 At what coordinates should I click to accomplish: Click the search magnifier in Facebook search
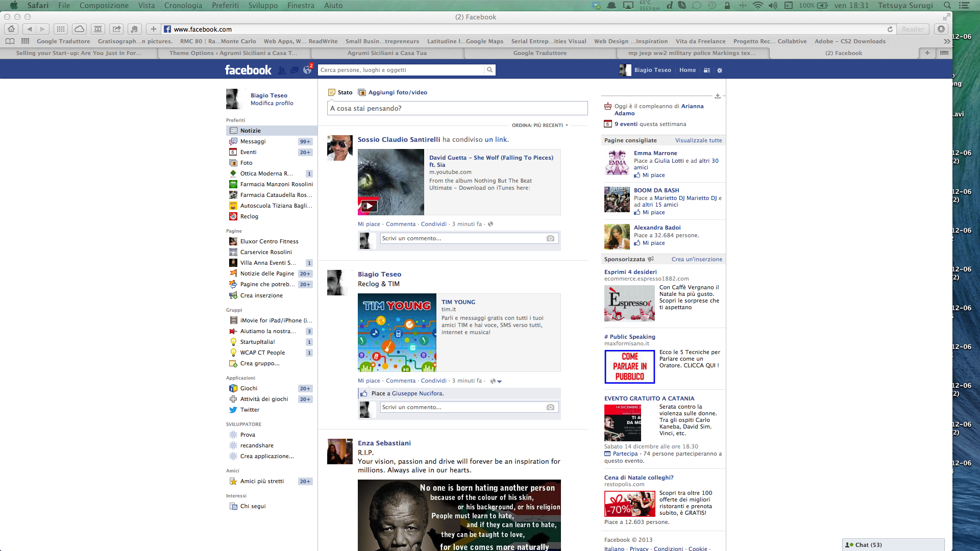coord(489,70)
